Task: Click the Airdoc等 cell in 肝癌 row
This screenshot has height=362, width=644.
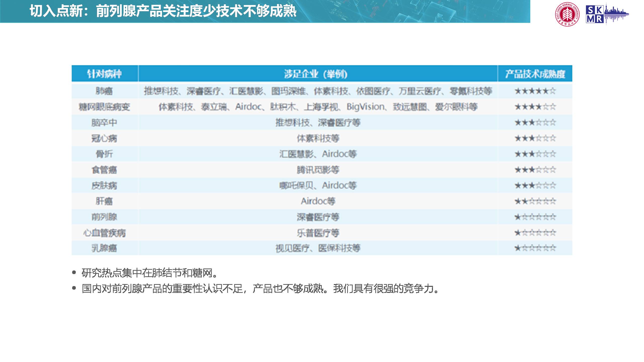Action: click(x=318, y=201)
